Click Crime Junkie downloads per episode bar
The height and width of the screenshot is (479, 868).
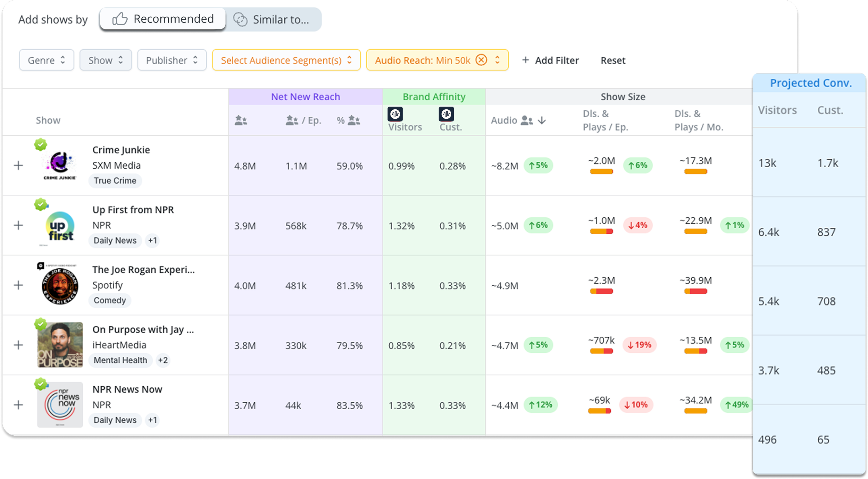point(601,171)
